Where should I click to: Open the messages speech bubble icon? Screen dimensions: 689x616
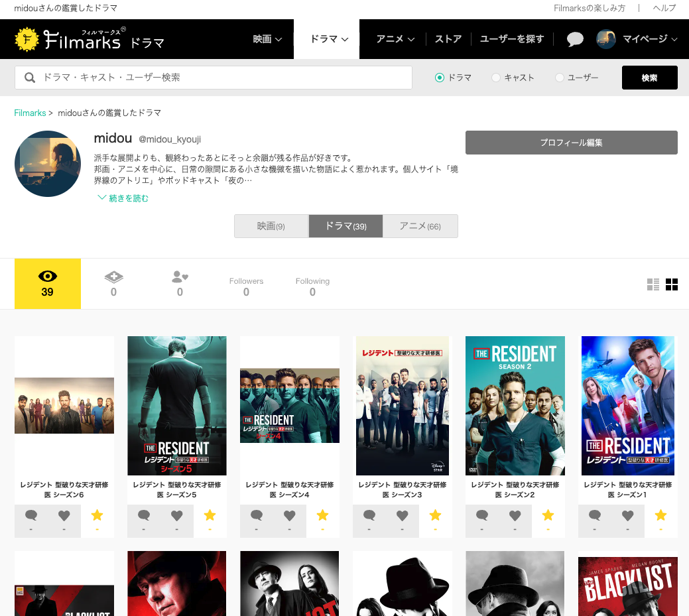pyautogui.click(x=575, y=39)
